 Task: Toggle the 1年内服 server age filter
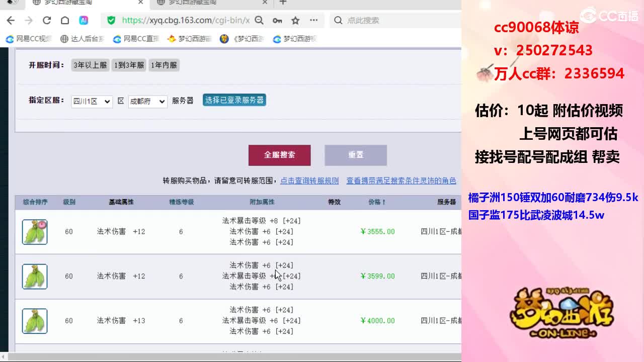pyautogui.click(x=164, y=65)
